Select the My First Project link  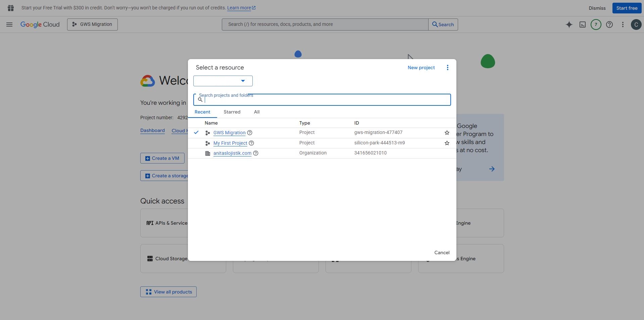click(230, 143)
